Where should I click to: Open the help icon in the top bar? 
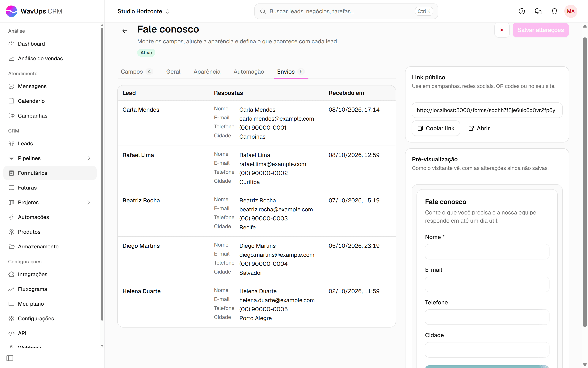coord(522,11)
